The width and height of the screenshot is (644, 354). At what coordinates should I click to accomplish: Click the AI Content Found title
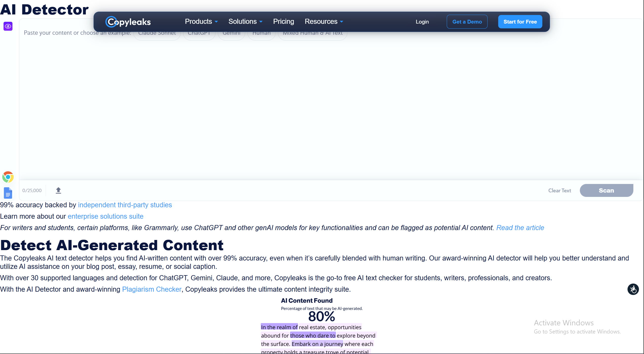[x=307, y=301]
